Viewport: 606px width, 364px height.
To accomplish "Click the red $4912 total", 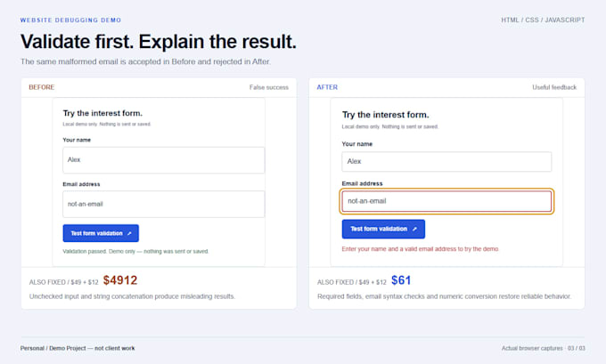I will coord(120,280).
